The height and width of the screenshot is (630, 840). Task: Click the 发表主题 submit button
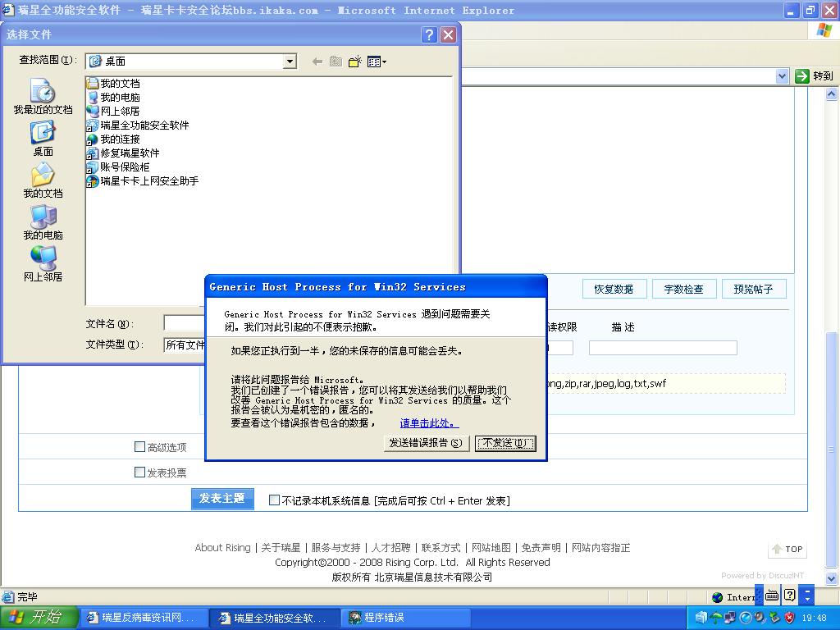(222, 499)
